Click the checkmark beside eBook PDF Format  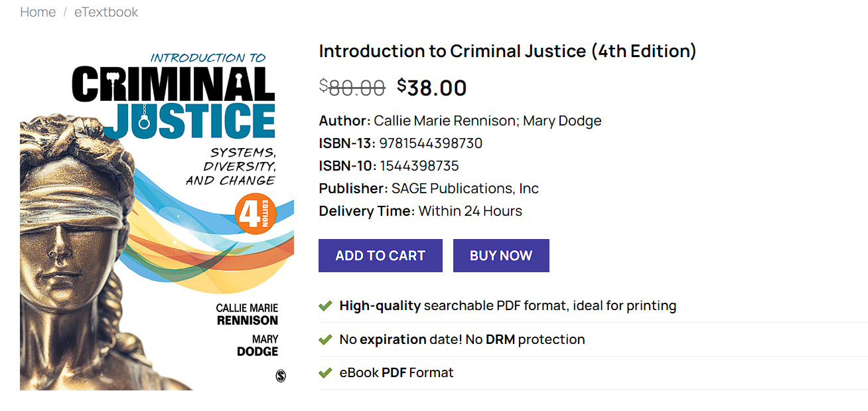pyautogui.click(x=325, y=372)
